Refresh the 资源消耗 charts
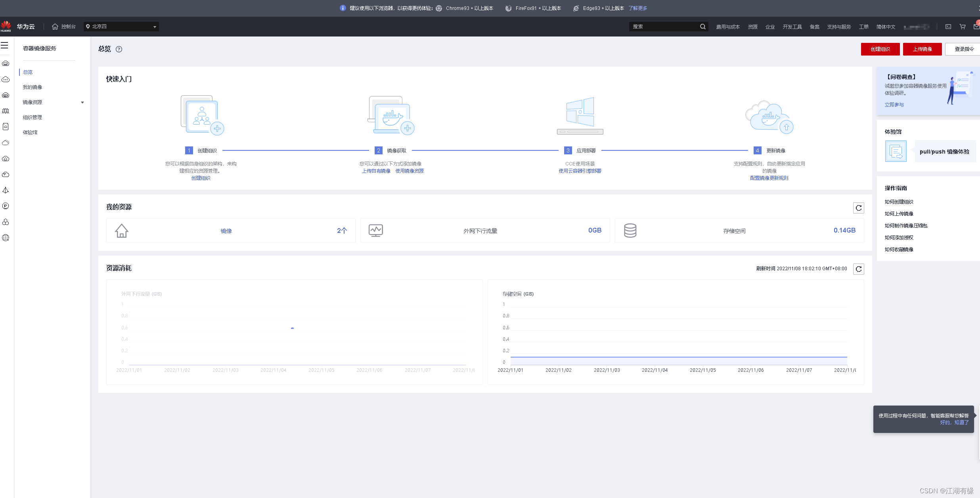980x498 pixels. (858, 269)
